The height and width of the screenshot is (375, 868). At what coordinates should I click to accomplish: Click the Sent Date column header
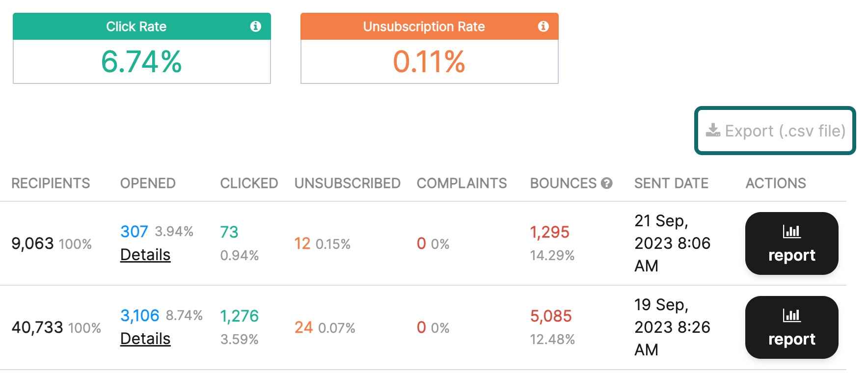coord(671,183)
